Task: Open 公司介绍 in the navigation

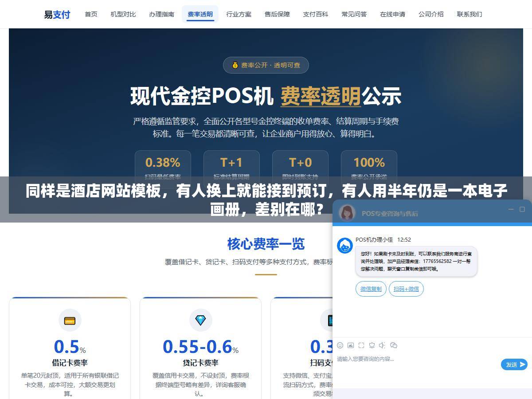Action: tap(431, 14)
